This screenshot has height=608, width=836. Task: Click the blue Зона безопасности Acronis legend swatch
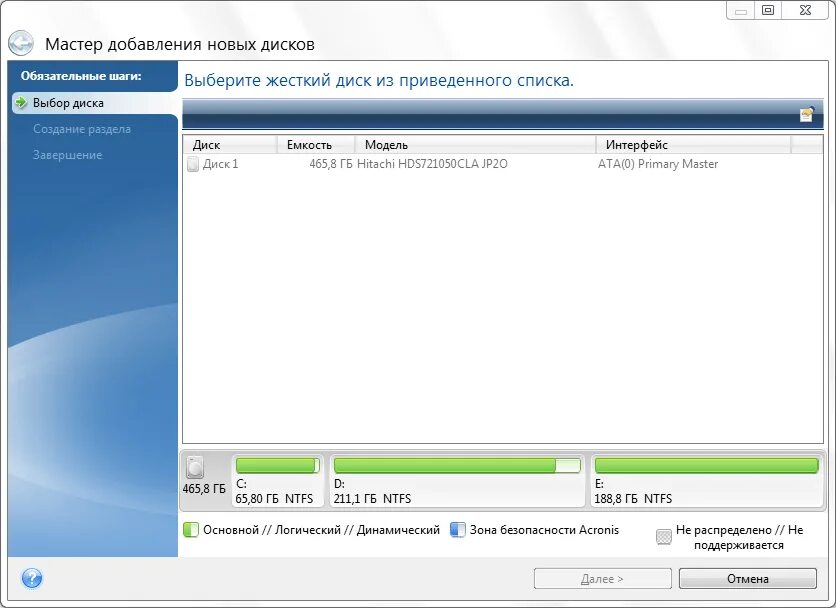[x=457, y=530]
